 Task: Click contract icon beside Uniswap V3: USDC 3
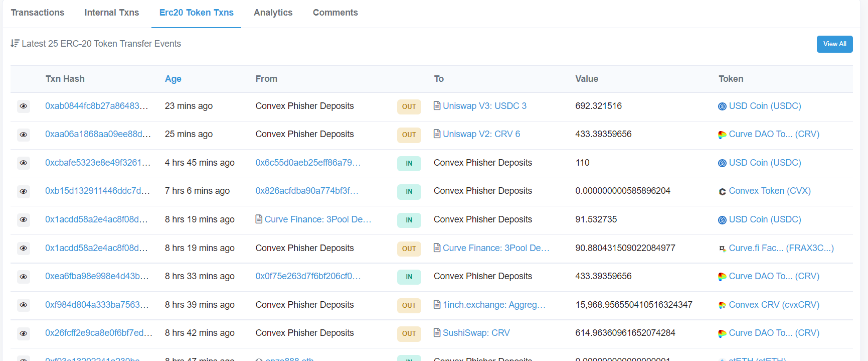[x=437, y=106]
